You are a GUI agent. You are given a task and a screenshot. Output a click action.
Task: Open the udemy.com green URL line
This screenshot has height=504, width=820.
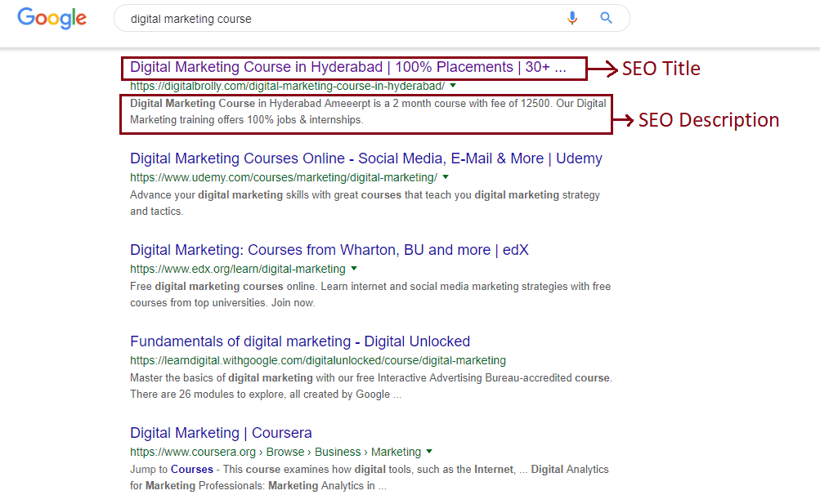[x=284, y=177]
